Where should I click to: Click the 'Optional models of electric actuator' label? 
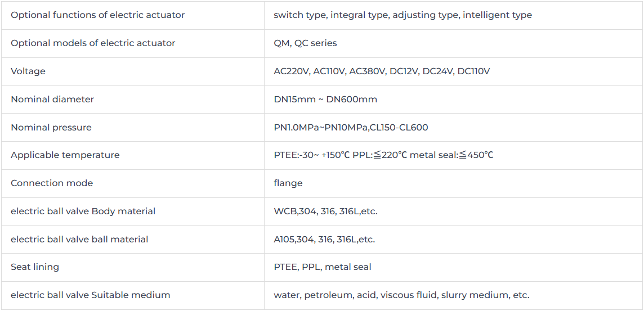click(x=93, y=43)
